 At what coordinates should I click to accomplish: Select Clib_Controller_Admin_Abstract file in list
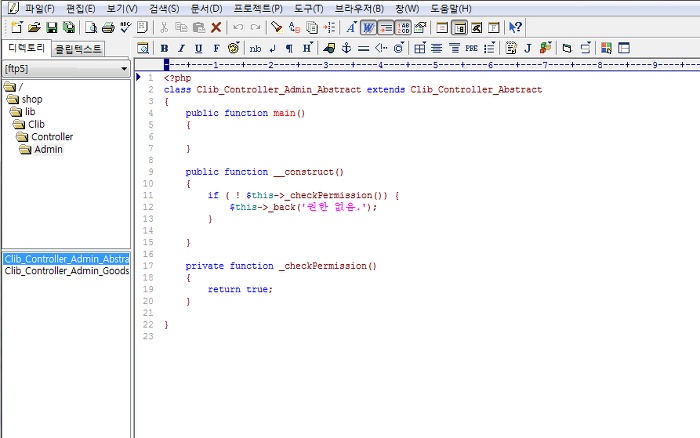click(x=66, y=259)
